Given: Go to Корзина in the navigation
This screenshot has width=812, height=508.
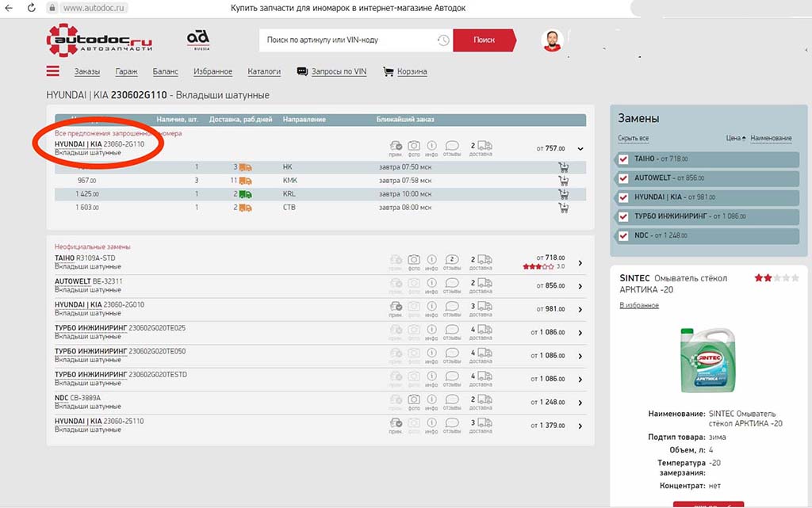Looking at the screenshot, I should [x=412, y=71].
